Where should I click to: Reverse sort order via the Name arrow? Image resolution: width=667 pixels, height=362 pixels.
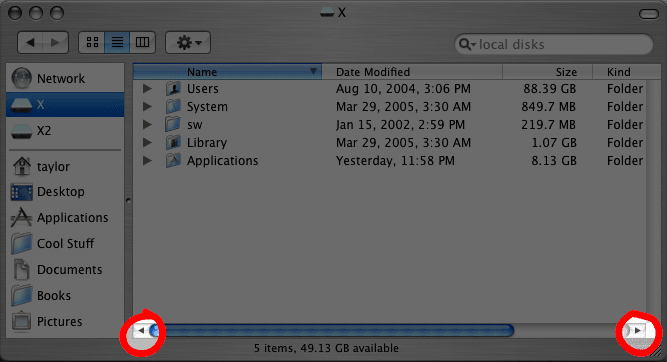[314, 71]
